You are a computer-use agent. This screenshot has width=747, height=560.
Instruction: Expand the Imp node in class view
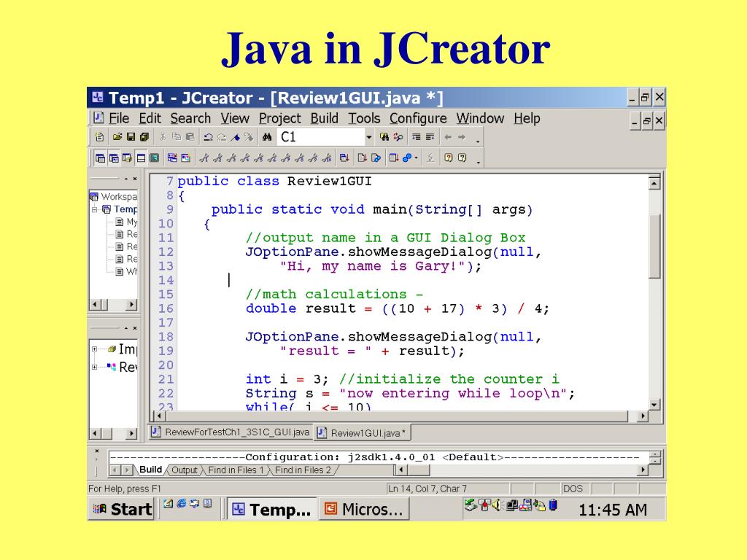pos(94,349)
